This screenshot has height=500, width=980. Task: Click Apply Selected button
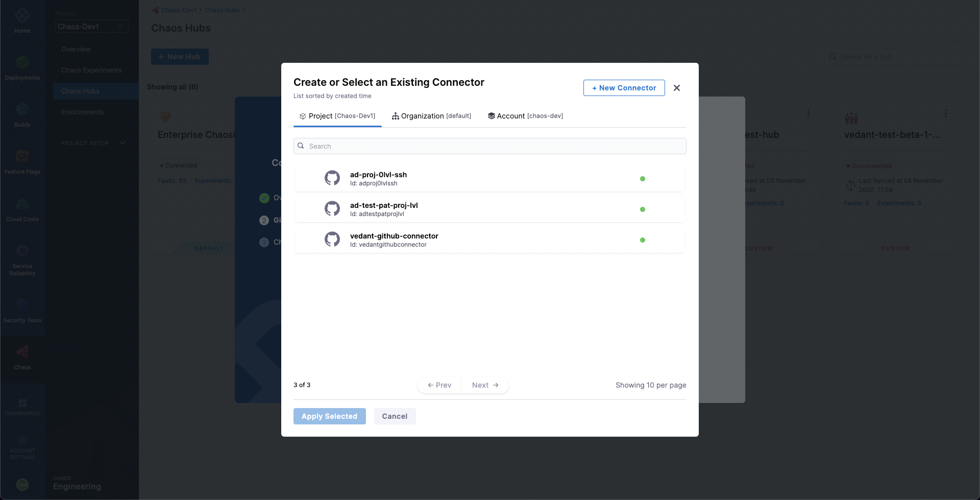(x=329, y=416)
